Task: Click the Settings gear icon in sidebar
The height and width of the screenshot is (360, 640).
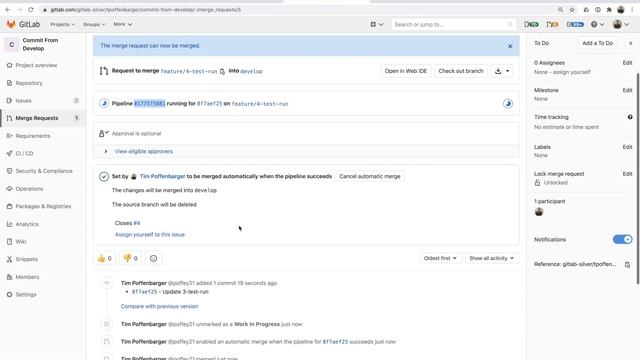Action: click(9, 294)
